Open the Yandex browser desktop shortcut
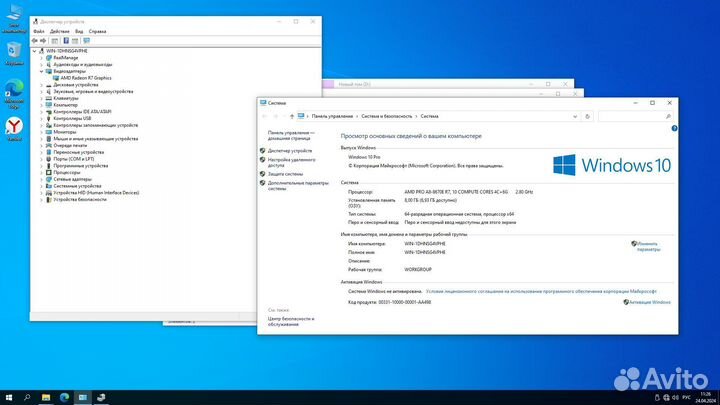 tap(14, 129)
